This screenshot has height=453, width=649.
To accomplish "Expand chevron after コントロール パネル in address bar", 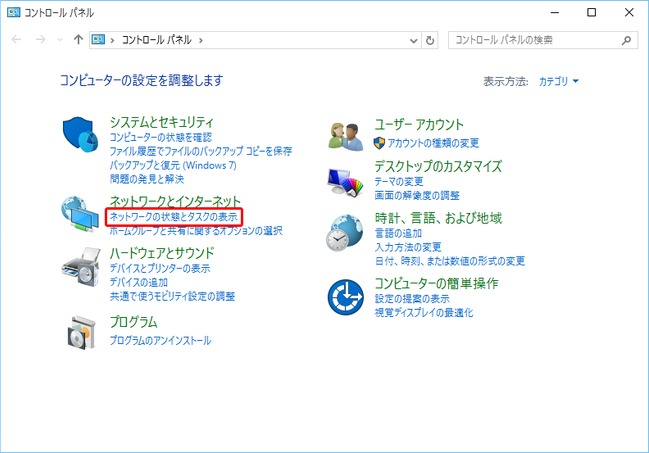I will 201,40.
